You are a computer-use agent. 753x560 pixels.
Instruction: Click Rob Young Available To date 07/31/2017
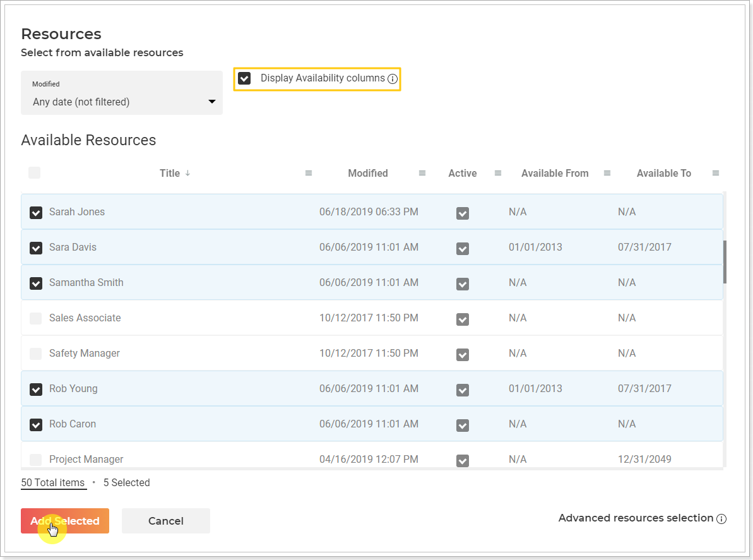coord(644,388)
